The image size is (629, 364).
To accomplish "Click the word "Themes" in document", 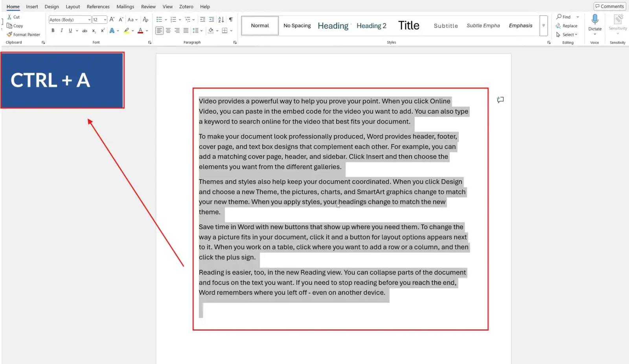I will (x=211, y=182).
